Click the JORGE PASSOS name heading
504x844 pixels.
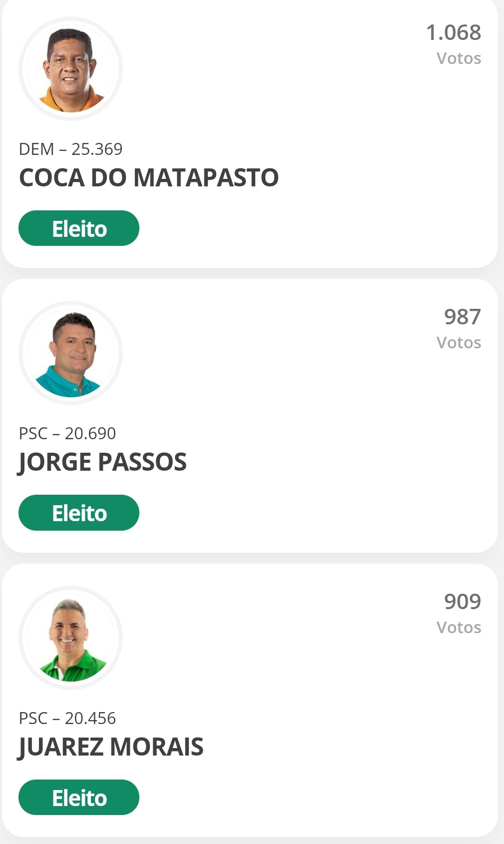point(102,462)
